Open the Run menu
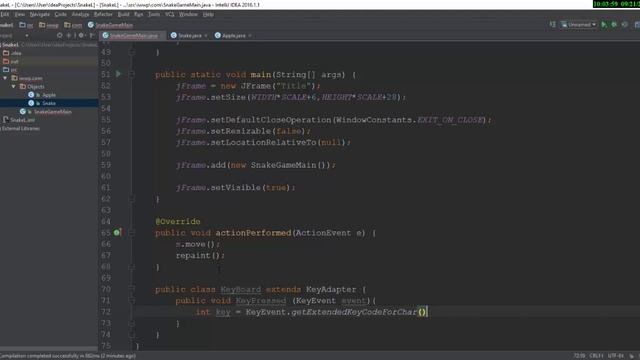640x360 pixels. pos(138,14)
